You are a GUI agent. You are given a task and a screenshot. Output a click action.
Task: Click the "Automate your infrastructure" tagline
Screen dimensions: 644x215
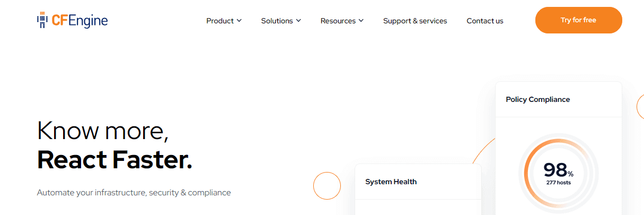134,192
